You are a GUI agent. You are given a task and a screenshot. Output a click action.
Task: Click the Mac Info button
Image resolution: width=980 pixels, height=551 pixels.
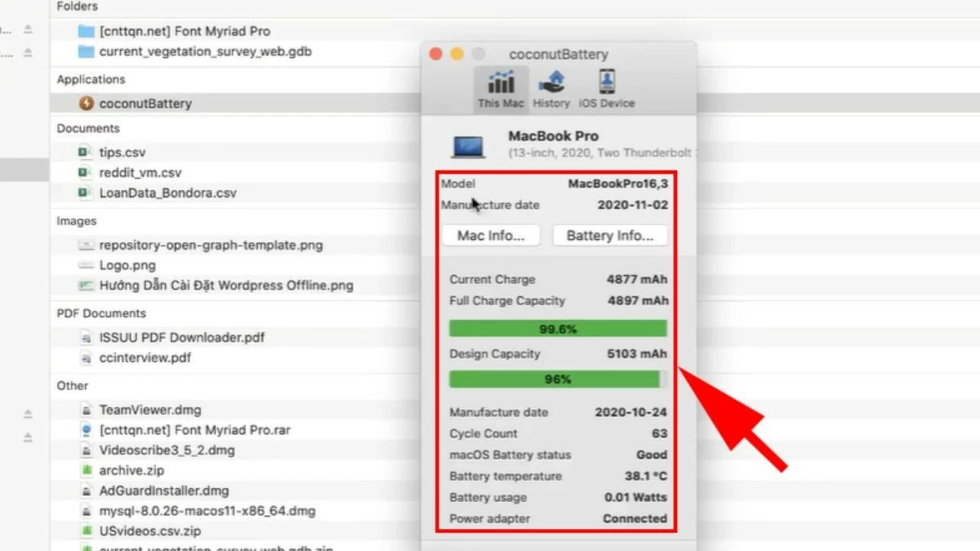pos(491,235)
